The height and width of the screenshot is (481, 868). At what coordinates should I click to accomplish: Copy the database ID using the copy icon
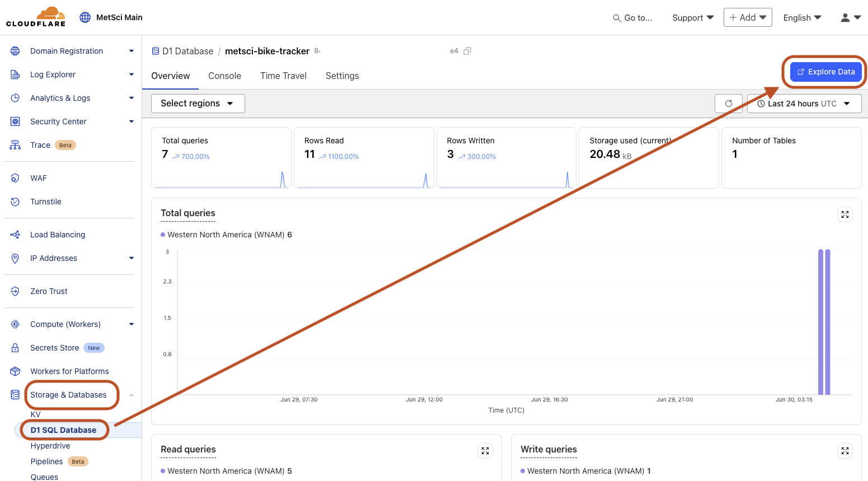[467, 50]
